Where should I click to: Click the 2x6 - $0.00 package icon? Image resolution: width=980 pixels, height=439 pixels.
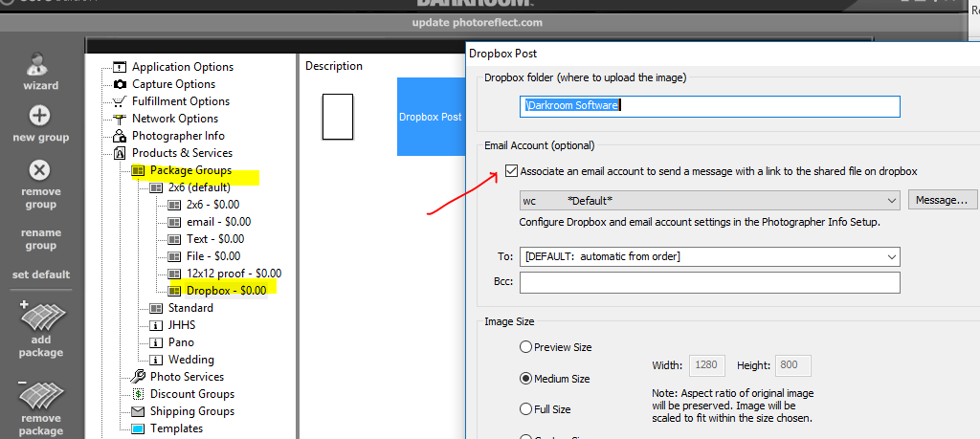tap(174, 205)
